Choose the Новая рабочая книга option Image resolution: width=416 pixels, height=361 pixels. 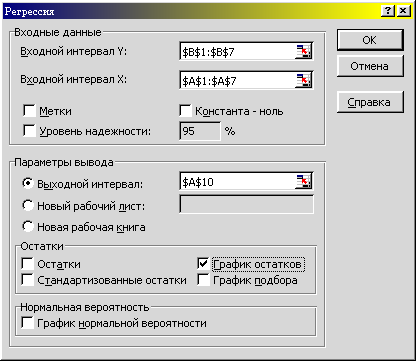click(x=28, y=227)
